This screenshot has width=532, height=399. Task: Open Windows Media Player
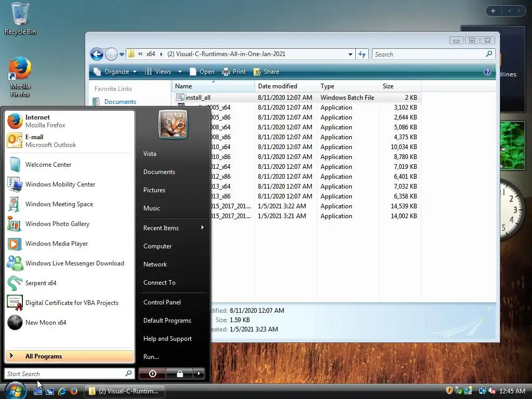coord(70,244)
